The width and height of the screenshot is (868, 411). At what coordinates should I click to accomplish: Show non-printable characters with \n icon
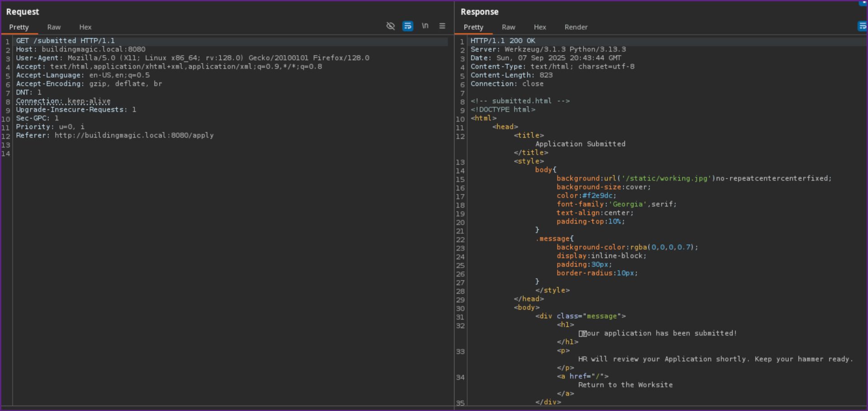425,26
